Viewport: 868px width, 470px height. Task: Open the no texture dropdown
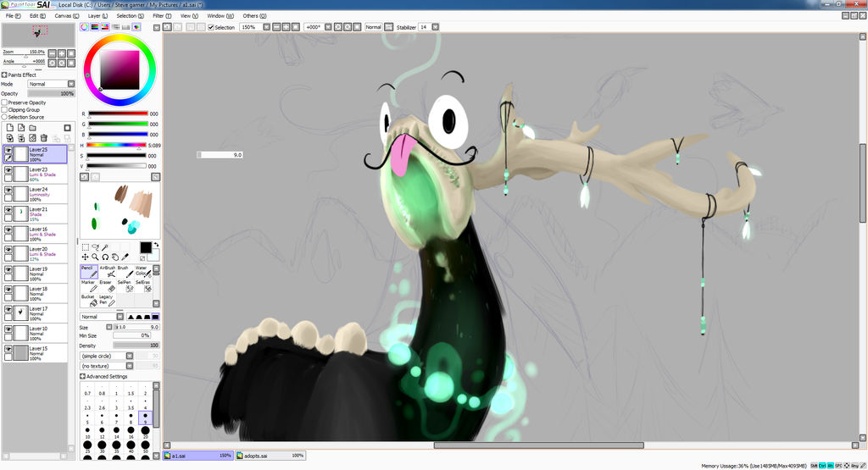pos(107,366)
